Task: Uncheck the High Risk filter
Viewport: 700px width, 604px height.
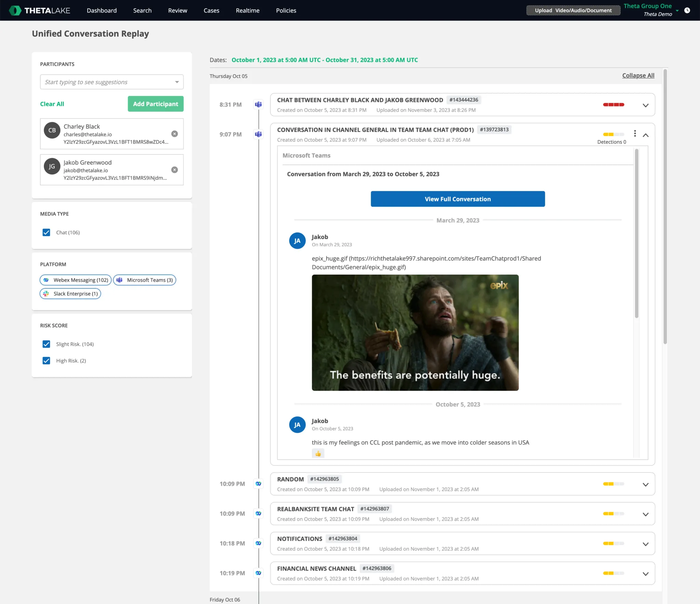Action: tap(46, 360)
